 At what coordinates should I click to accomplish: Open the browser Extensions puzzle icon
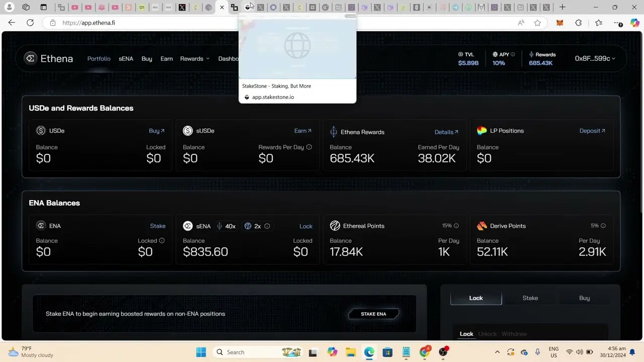(578, 23)
